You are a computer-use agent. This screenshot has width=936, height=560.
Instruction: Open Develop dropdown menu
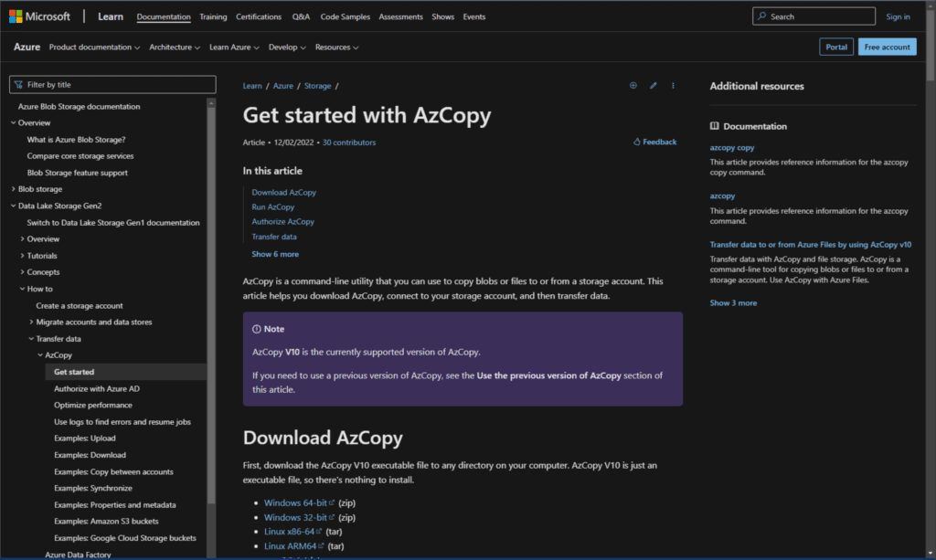pos(287,48)
